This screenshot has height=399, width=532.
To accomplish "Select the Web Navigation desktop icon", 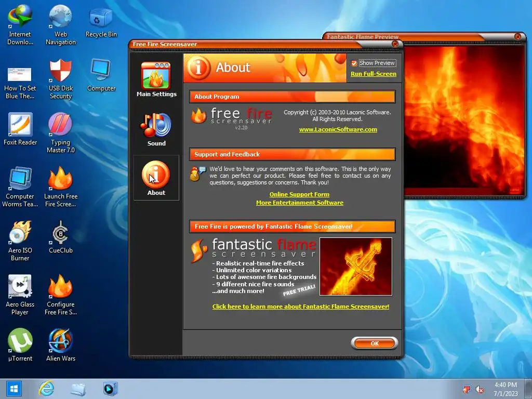I will click(60, 25).
